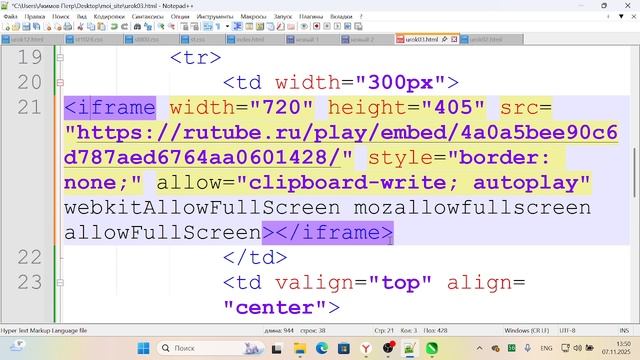
Task: Click the Copy toolbar icon
Action: [x=90, y=27]
